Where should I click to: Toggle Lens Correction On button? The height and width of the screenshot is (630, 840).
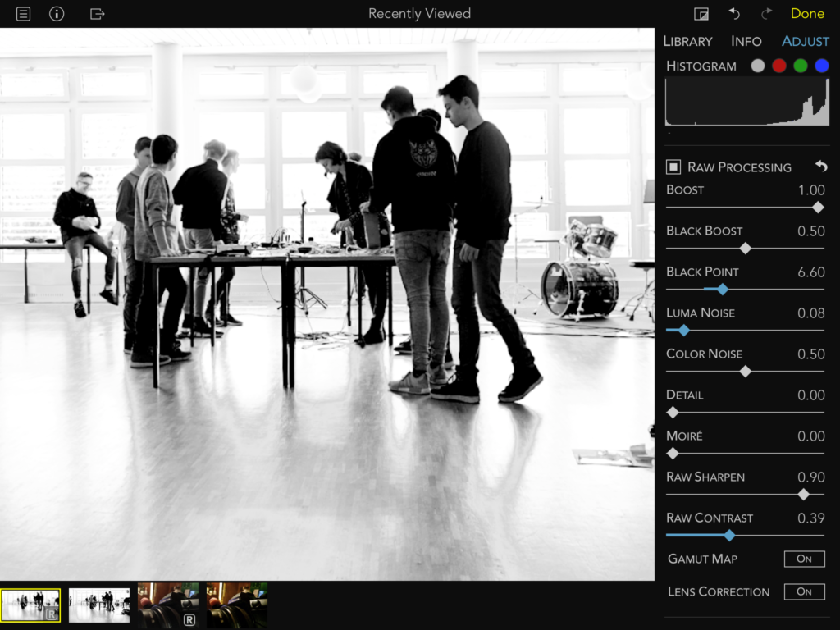pyautogui.click(x=804, y=591)
